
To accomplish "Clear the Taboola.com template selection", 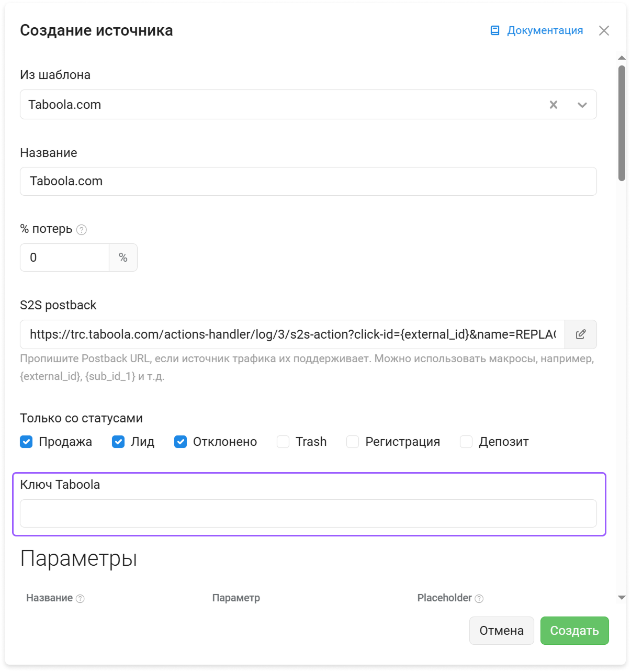I will tap(554, 105).
